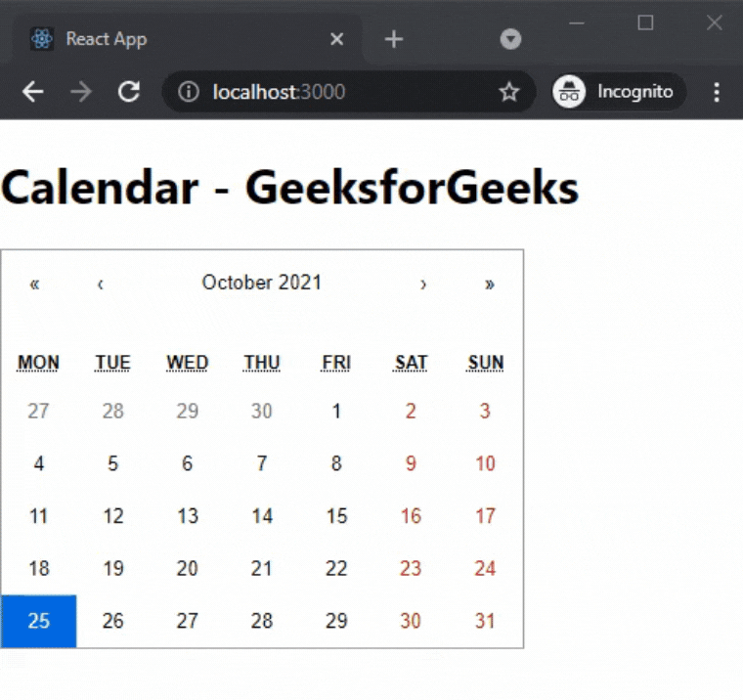The height and width of the screenshot is (700, 743).
Task: Choose the highlighted date 25
Action: [39, 621]
